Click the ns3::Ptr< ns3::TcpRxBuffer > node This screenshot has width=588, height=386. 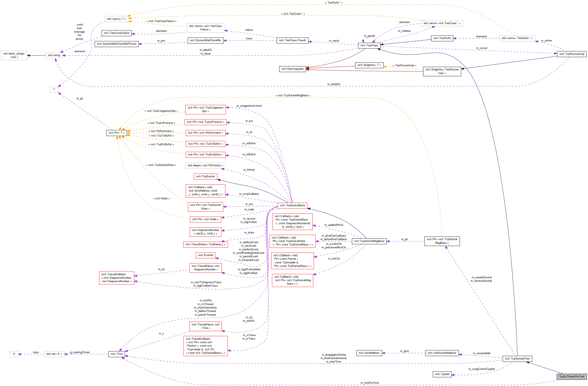(x=205, y=155)
